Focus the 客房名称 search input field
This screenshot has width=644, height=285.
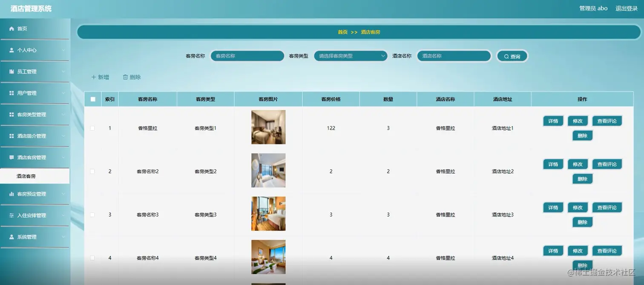coord(247,56)
